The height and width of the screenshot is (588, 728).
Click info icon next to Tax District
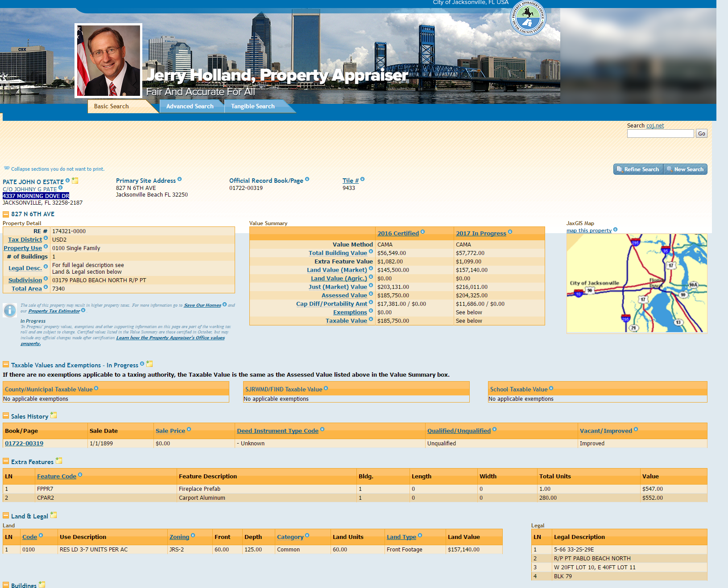point(45,238)
